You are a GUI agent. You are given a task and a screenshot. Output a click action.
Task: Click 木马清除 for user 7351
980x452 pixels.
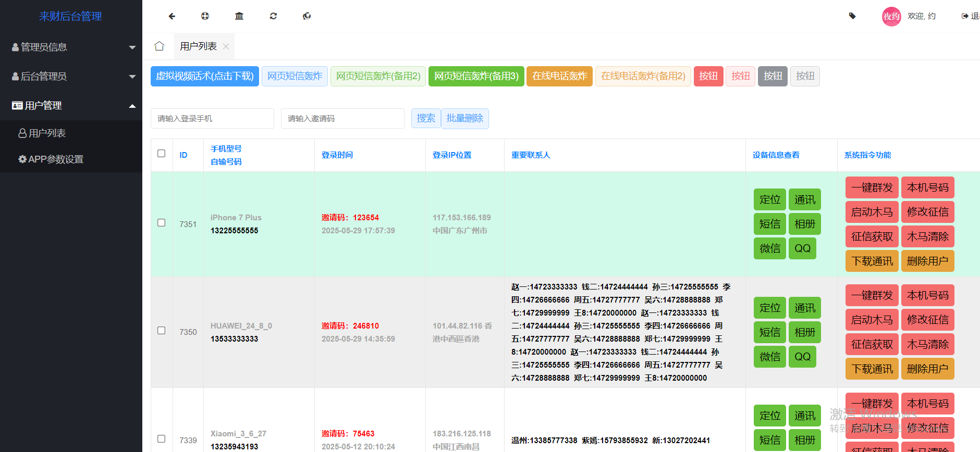[928, 236]
